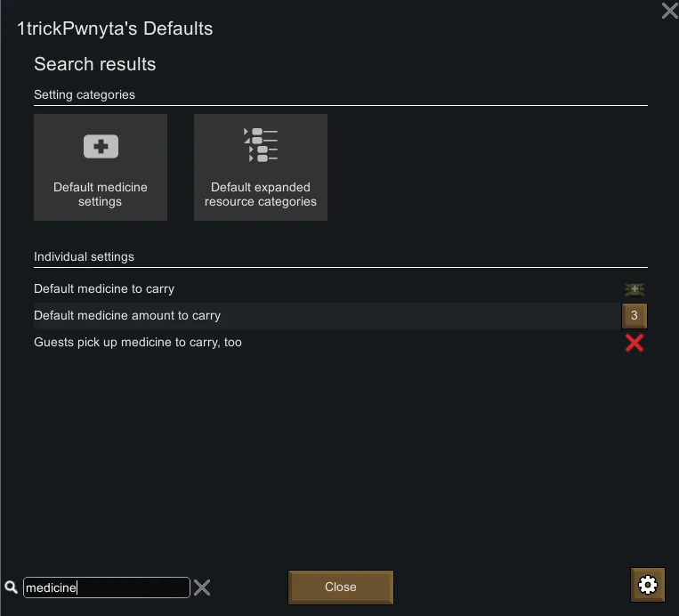Close the dialog with the top-right X
This screenshot has height=616, width=679.
tap(669, 11)
